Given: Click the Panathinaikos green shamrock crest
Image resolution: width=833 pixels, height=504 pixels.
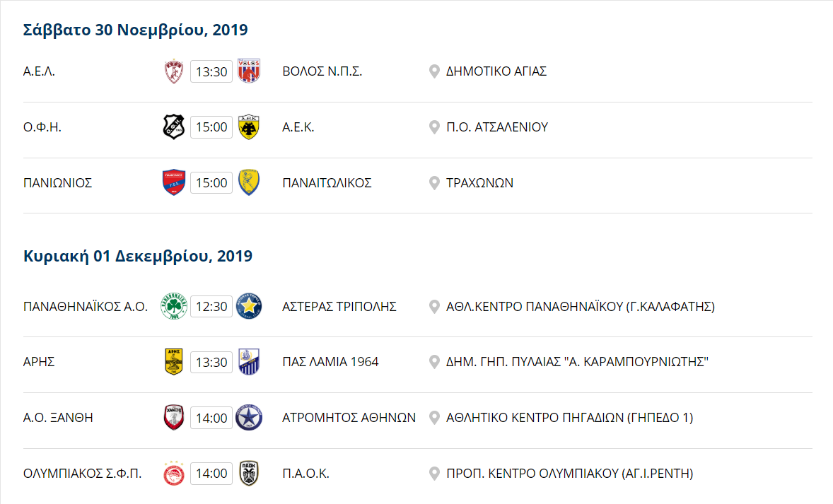Looking at the screenshot, I should coord(174,307).
